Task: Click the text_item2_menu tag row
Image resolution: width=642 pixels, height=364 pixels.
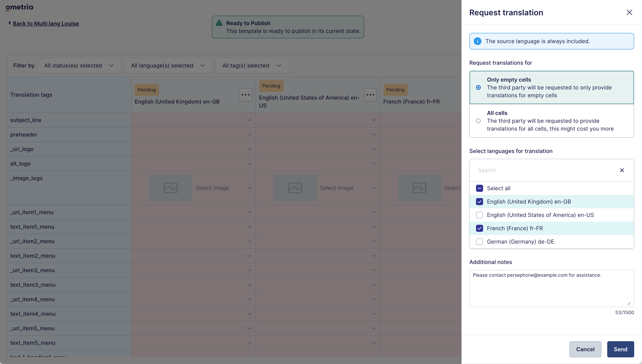Action: (x=69, y=256)
